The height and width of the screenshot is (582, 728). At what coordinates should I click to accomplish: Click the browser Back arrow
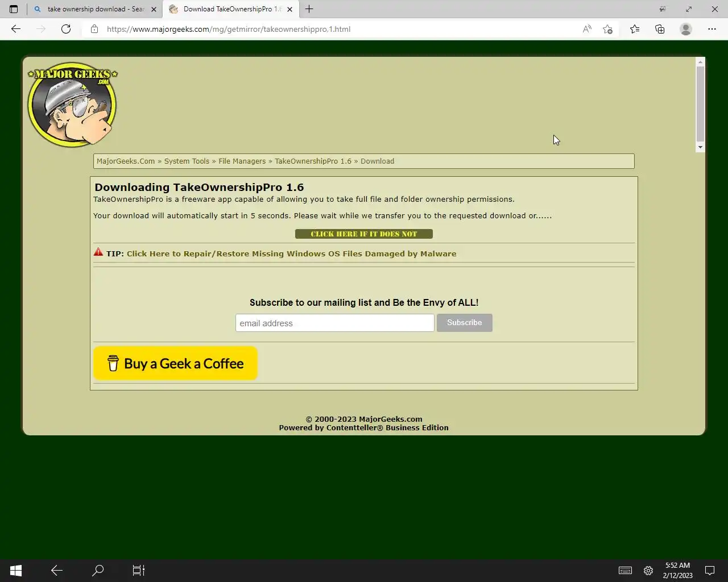[16, 29]
